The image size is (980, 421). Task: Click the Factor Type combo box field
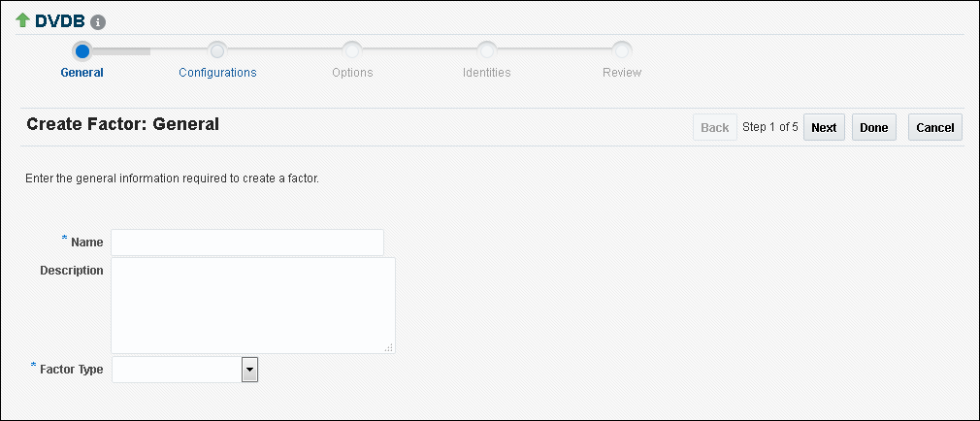177,369
